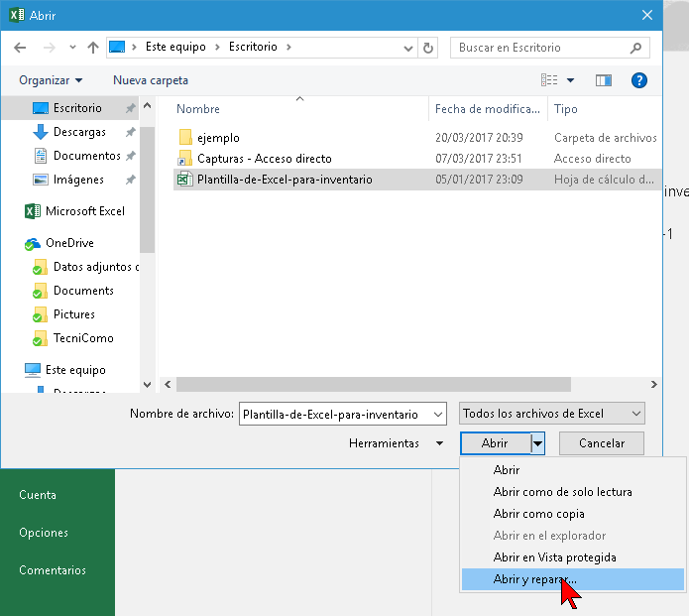The image size is (689, 616).
Task: Click the ejemplo folder icon
Action: (185, 137)
